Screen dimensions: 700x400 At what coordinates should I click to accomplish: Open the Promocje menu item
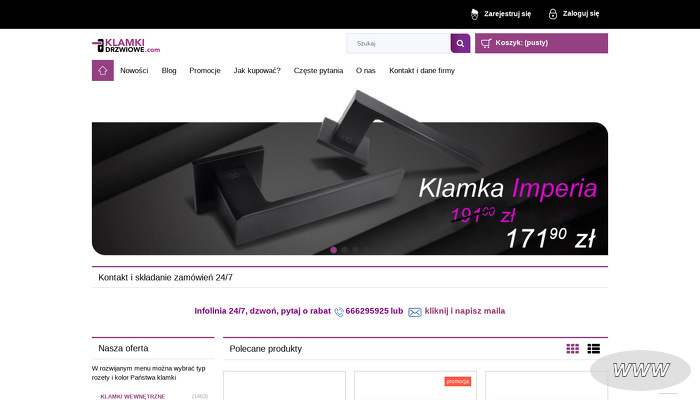[205, 71]
